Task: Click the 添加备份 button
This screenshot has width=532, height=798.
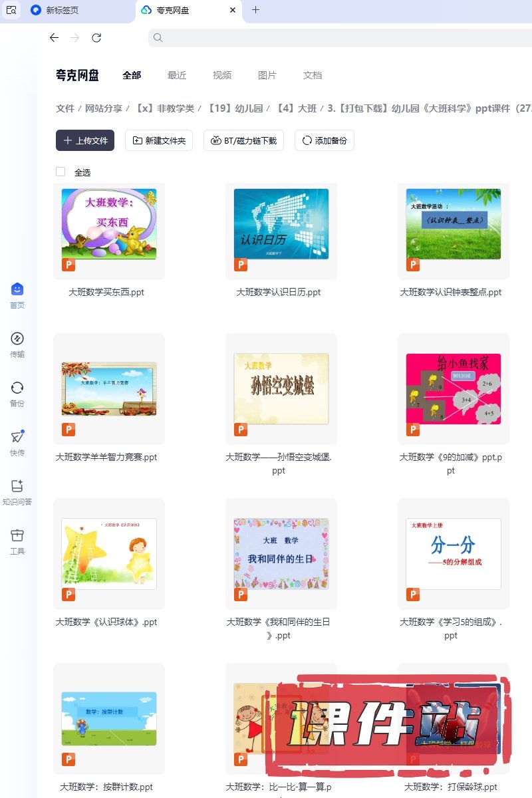Action: click(325, 140)
